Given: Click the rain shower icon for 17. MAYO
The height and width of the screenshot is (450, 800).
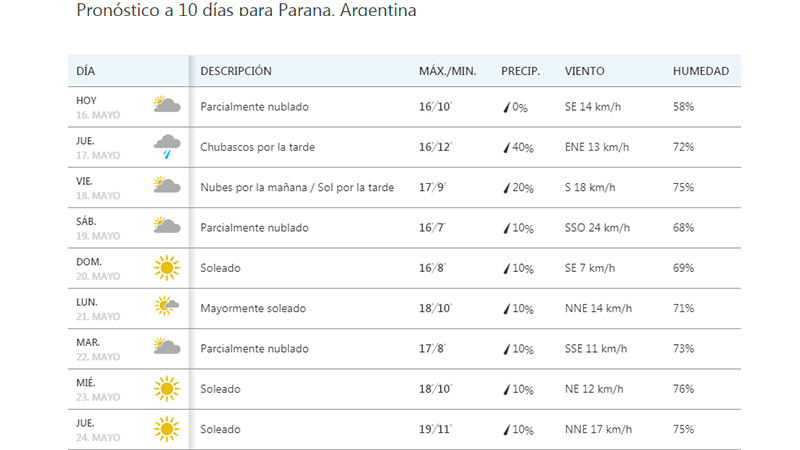Looking at the screenshot, I should (167, 146).
